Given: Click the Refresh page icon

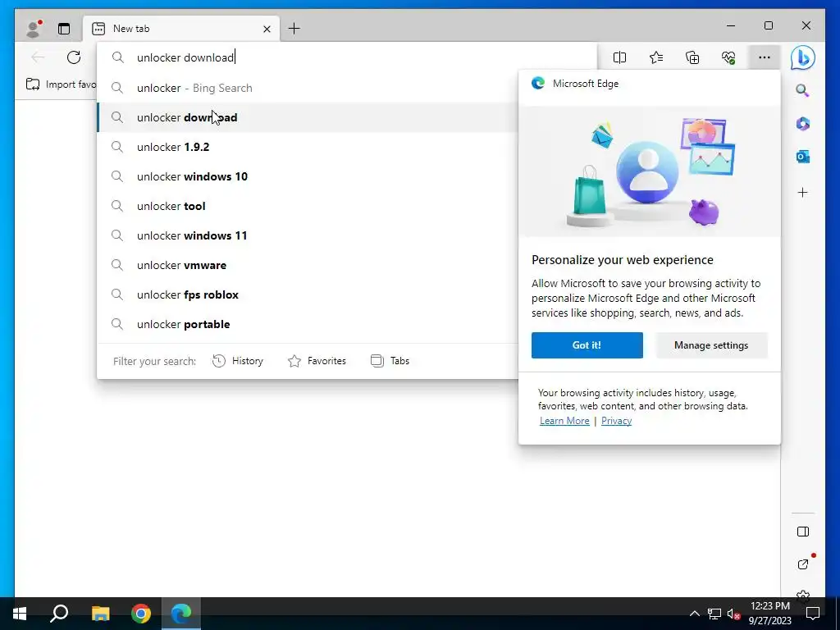Looking at the screenshot, I should click(x=74, y=57).
